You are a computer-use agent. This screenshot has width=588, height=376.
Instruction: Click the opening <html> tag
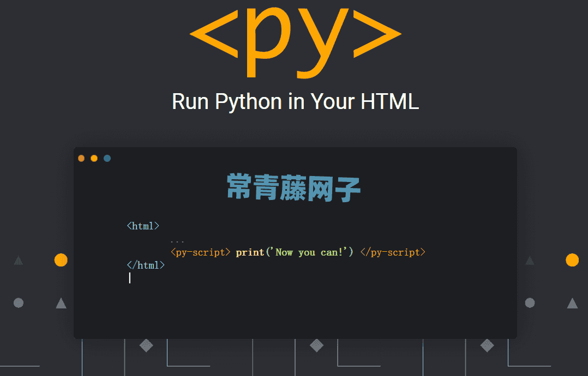[x=143, y=226]
